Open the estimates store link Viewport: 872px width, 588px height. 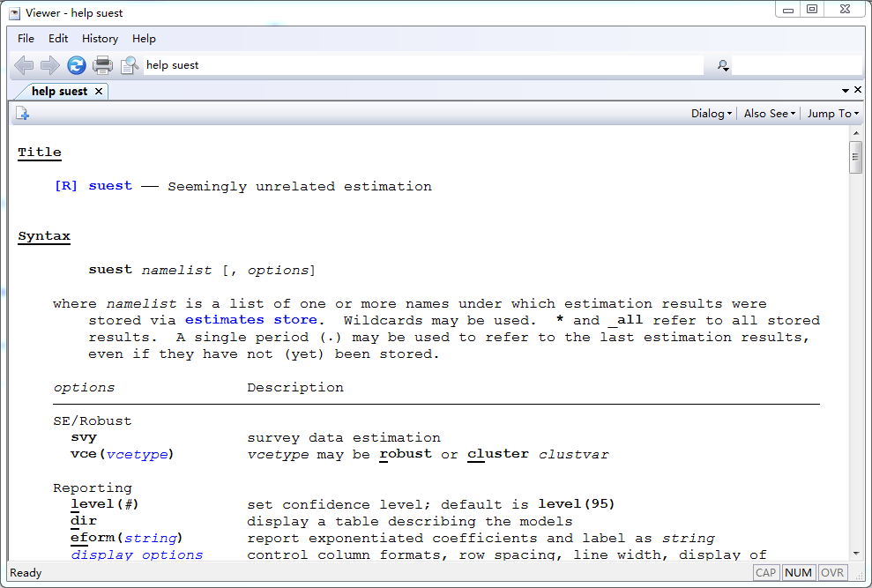[x=250, y=320]
